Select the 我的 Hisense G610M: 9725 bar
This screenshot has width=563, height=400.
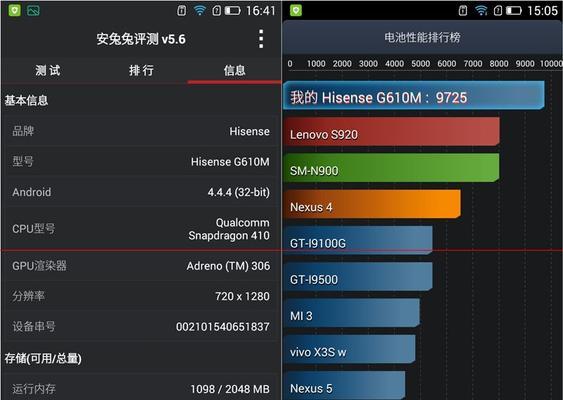pos(414,95)
